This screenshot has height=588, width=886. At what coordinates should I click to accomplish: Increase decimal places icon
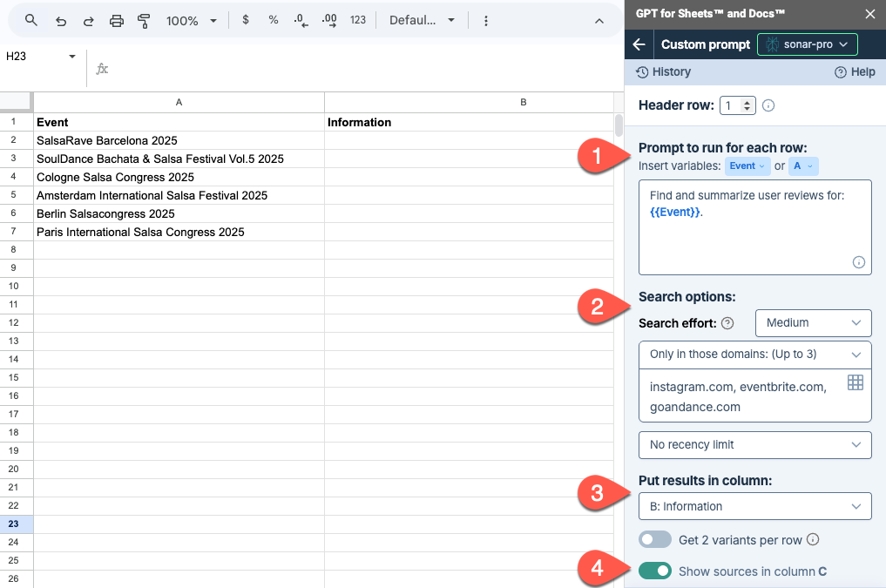329,20
